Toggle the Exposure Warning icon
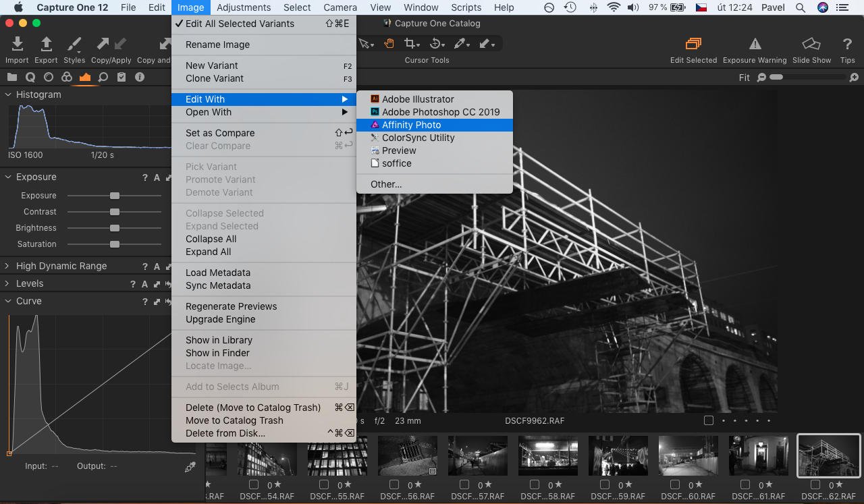The image size is (864, 504). (755, 45)
